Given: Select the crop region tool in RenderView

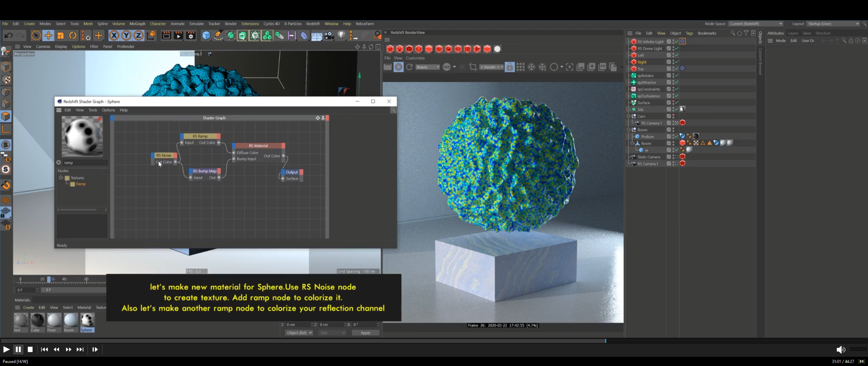Looking at the screenshot, I should [x=473, y=67].
